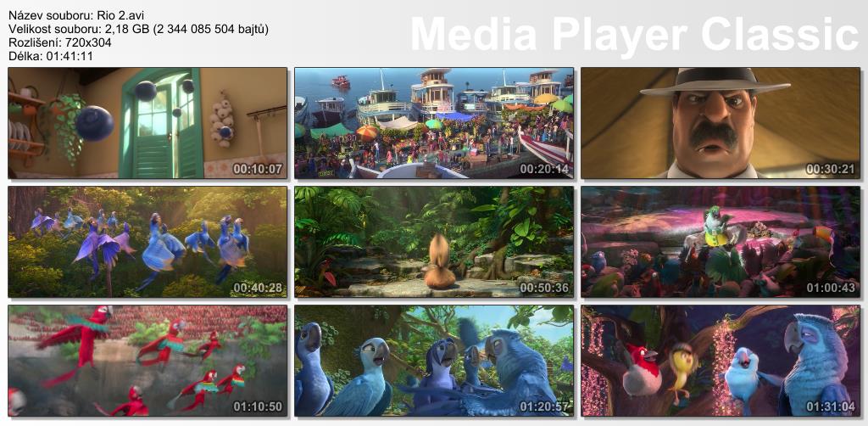The width and height of the screenshot is (868, 426).
Task: Select the 01:20:57 timestamp
Action: (545, 406)
